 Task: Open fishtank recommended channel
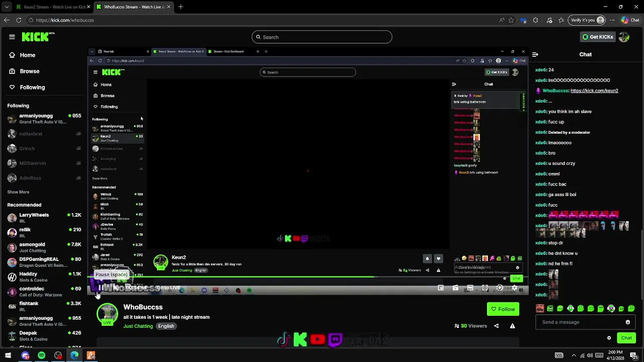44,306
